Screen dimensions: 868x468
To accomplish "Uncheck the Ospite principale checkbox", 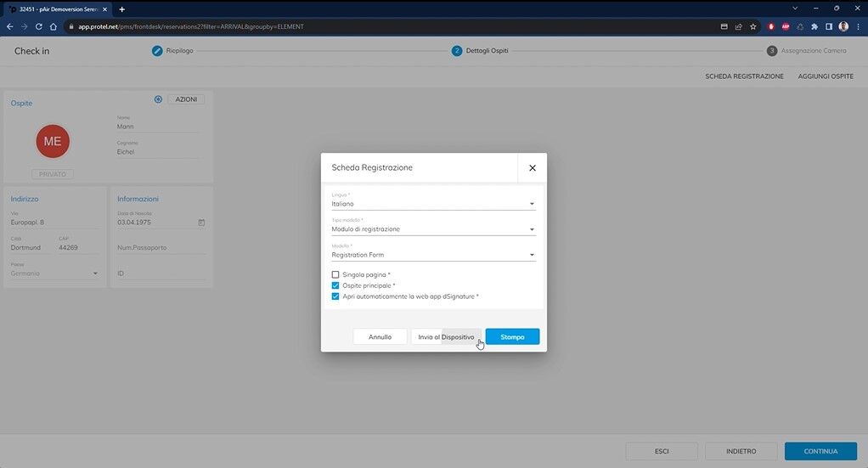I will click(x=335, y=285).
